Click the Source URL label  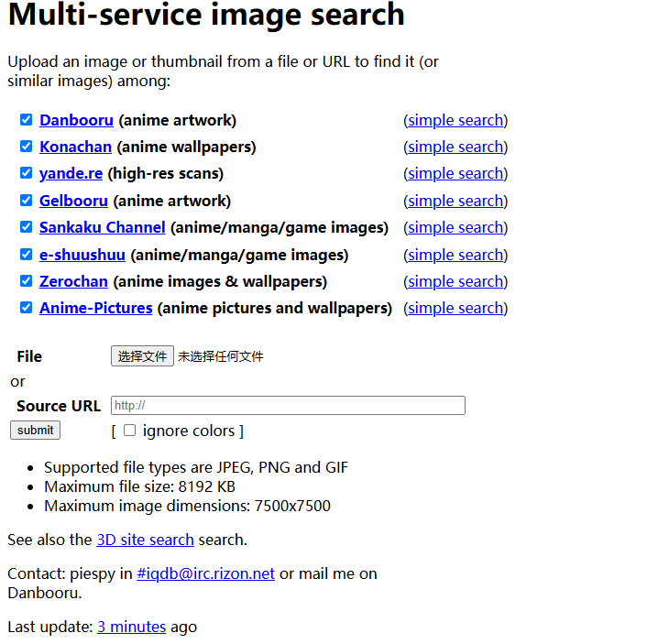tap(59, 406)
